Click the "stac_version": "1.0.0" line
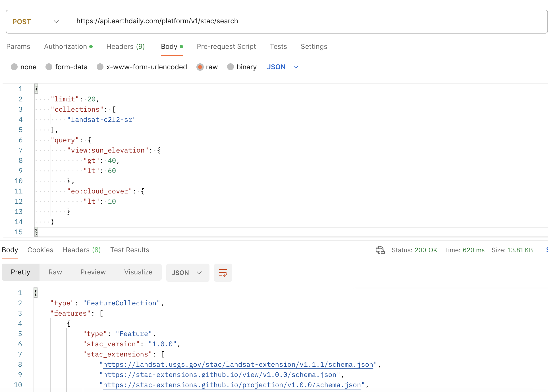Viewport: 548px width, 392px height. tap(132, 344)
